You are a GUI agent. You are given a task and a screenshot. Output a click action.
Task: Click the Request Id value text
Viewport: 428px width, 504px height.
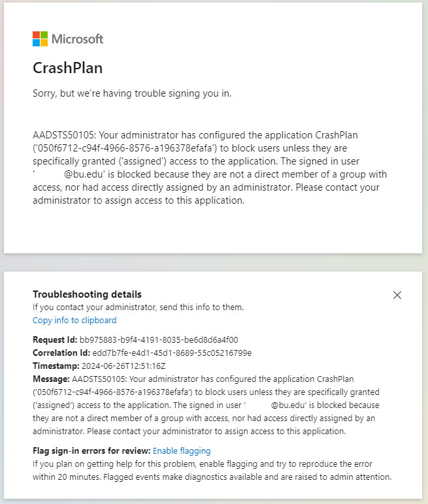click(159, 339)
